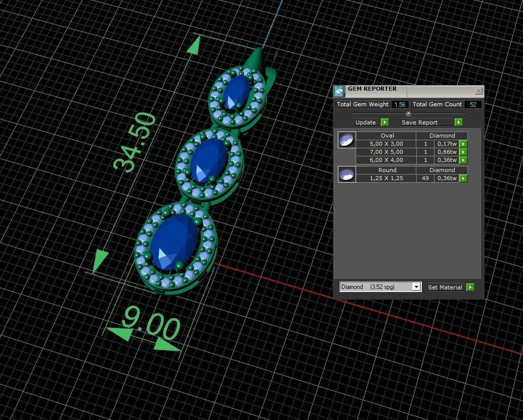The image size is (523, 420).
Task: Click the 34.50 length dimension label
Action: coord(135,143)
